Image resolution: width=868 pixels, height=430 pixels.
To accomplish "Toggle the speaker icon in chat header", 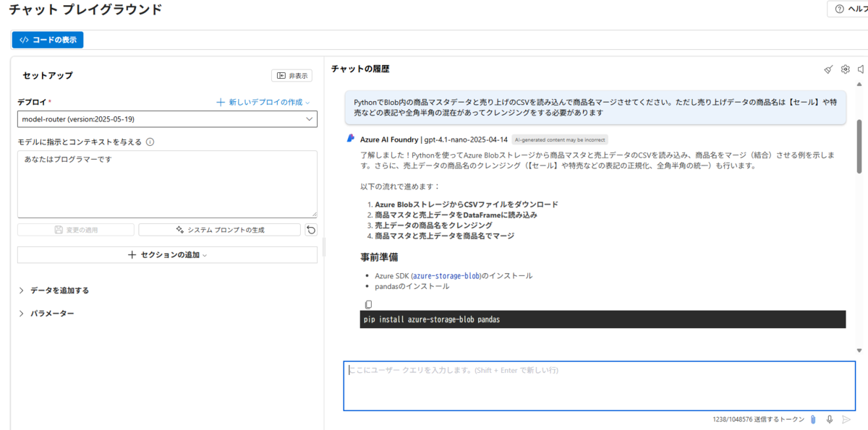I will (x=861, y=69).
